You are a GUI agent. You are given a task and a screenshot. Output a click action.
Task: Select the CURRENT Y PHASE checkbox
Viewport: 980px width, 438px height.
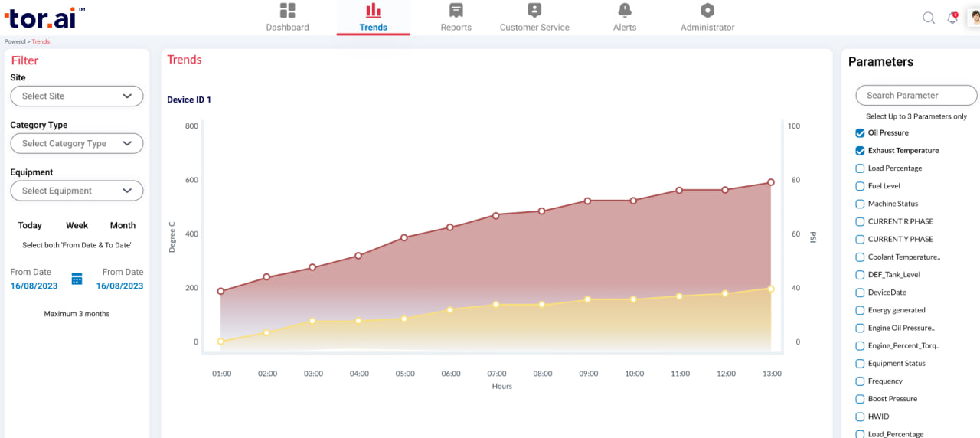860,239
